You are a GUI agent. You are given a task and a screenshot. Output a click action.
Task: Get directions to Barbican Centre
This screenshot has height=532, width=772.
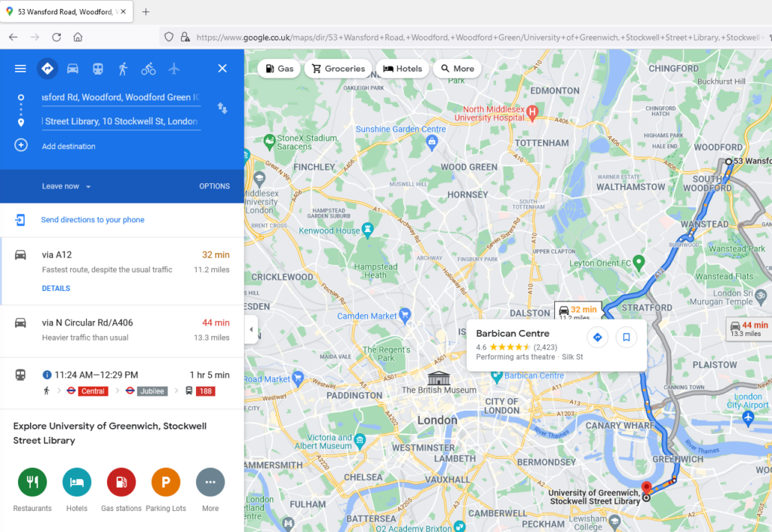pos(598,337)
